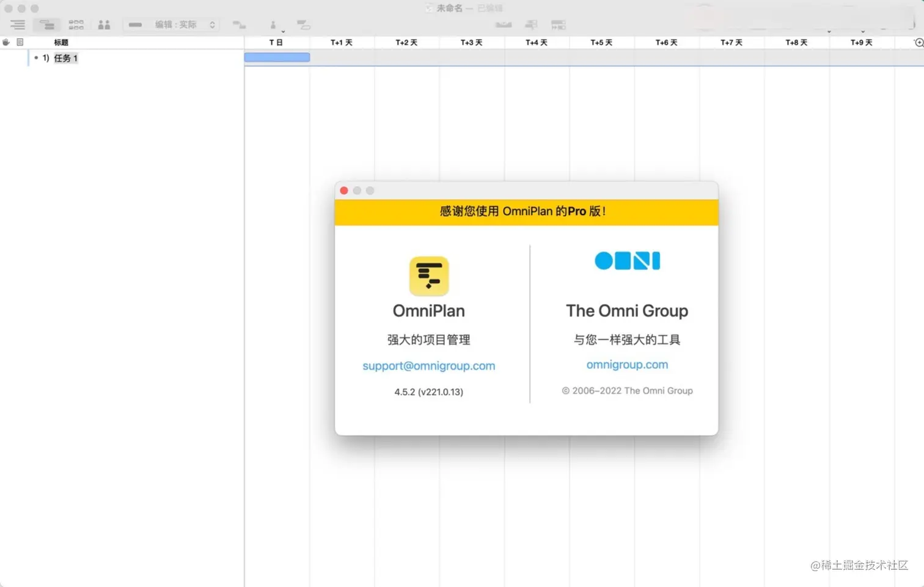Click the T+4 天 timeline header
The image size is (924, 587).
(537, 42)
